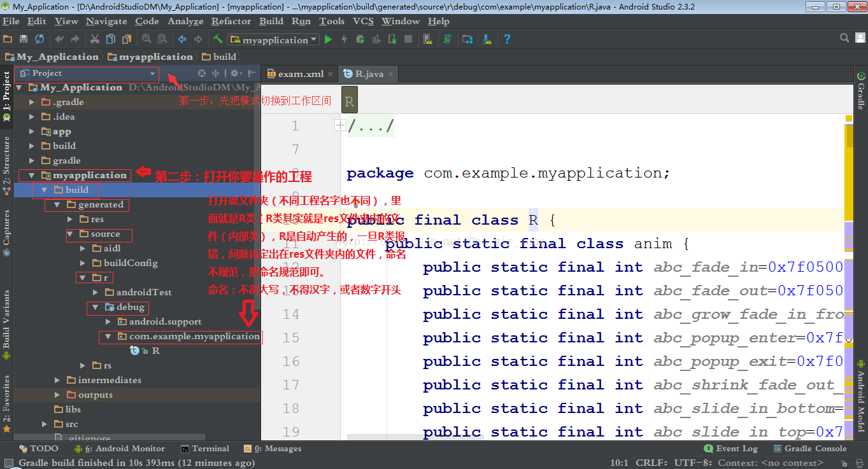Toggle tool window buttons in status bar corner

pyautogui.click(x=8, y=463)
